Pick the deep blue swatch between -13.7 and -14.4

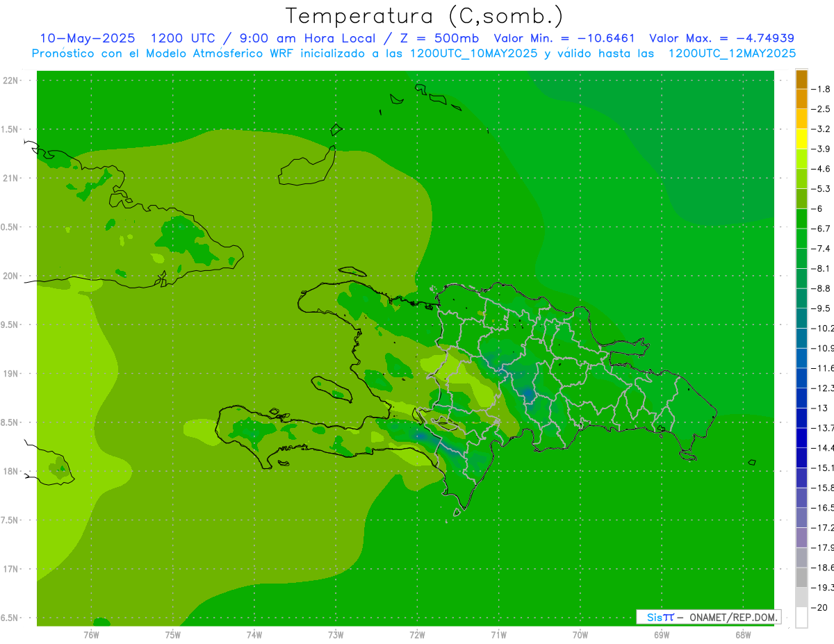tap(801, 438)
